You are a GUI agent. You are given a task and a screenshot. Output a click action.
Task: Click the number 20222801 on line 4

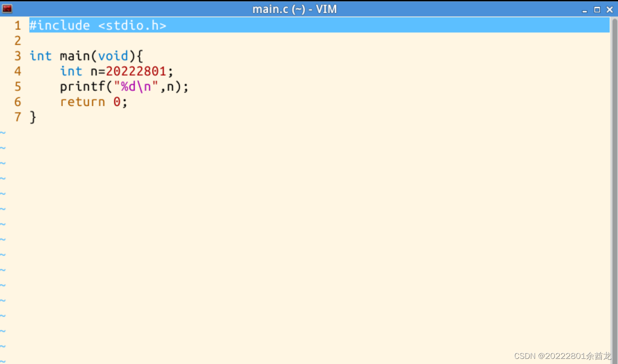pyautogui.click(x=136, y=71)
